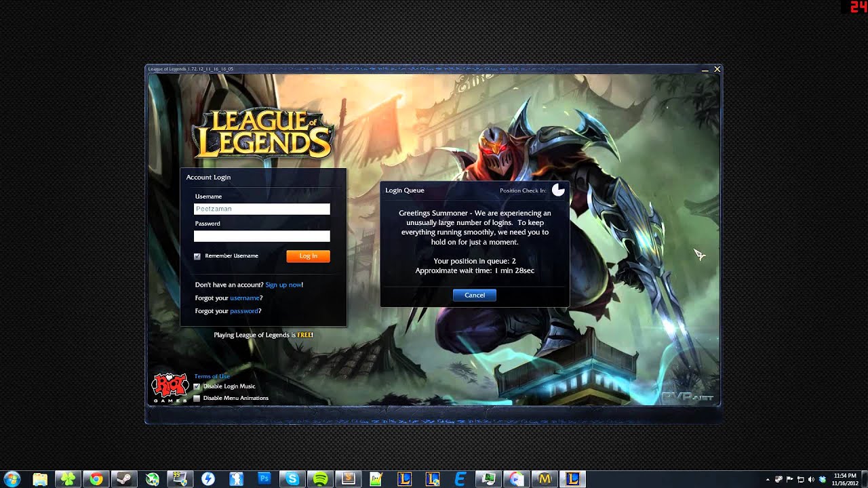Screen dimensions: 868x488
Task: Click 'Your position in queue: 2' text
Action: pyautogui.click(x=475, y=261)
